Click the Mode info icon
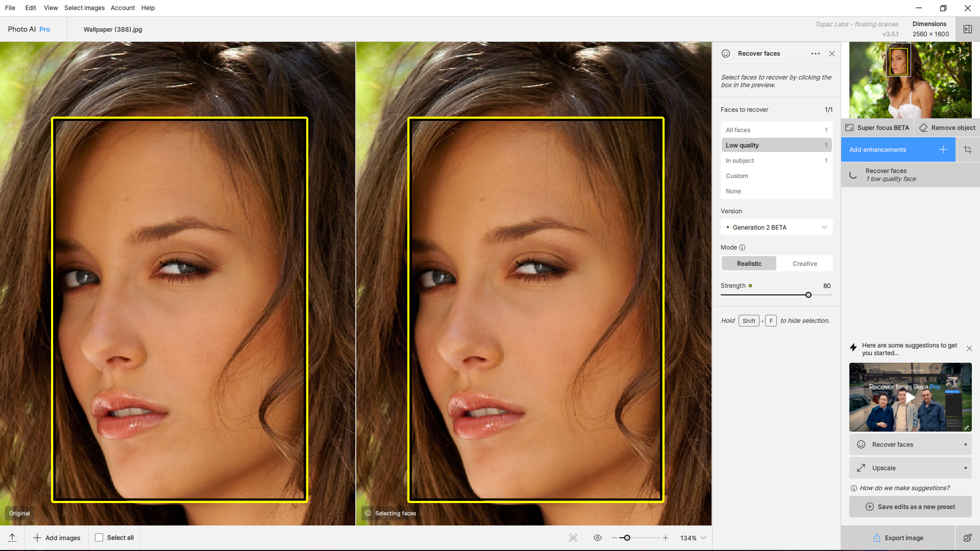The width and height of the screenshot is (980, 551). [742, 247]
